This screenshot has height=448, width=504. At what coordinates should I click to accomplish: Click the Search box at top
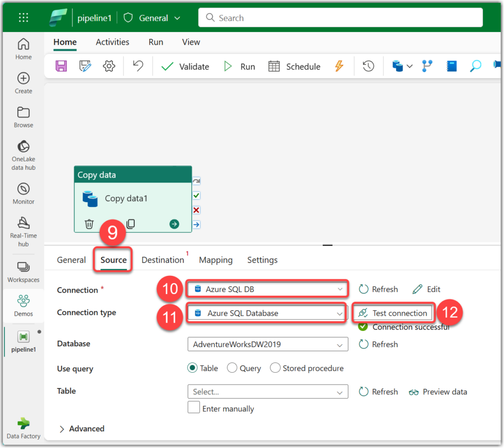coord(341,18)
